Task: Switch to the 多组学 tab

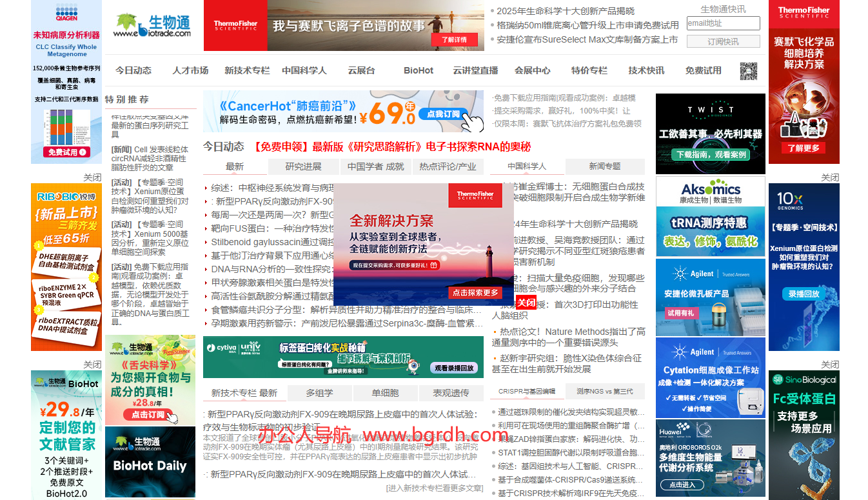Action: point(319,393)
